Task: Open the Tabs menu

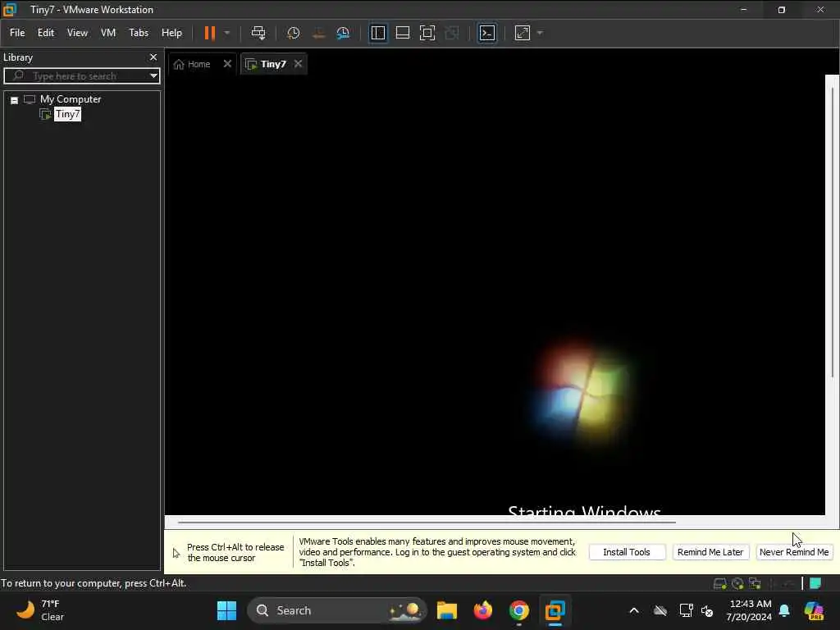Action: [138, 33]
